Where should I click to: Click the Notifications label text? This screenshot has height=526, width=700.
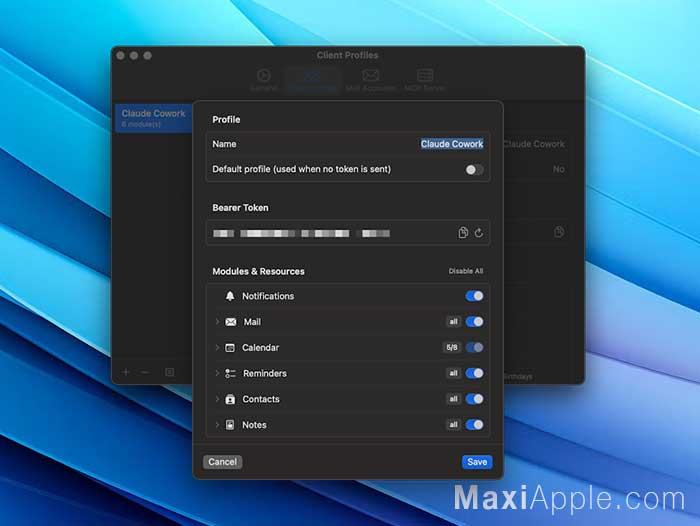tap(268, 296)
